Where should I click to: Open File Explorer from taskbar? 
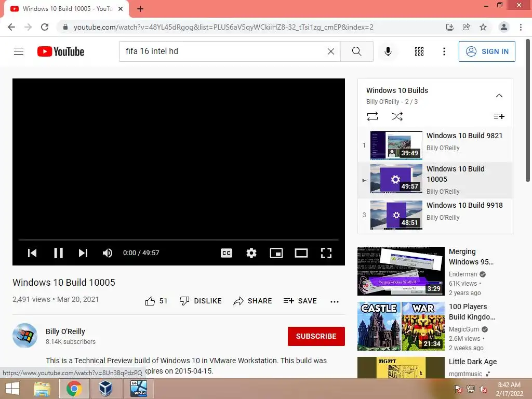point(42,389)
